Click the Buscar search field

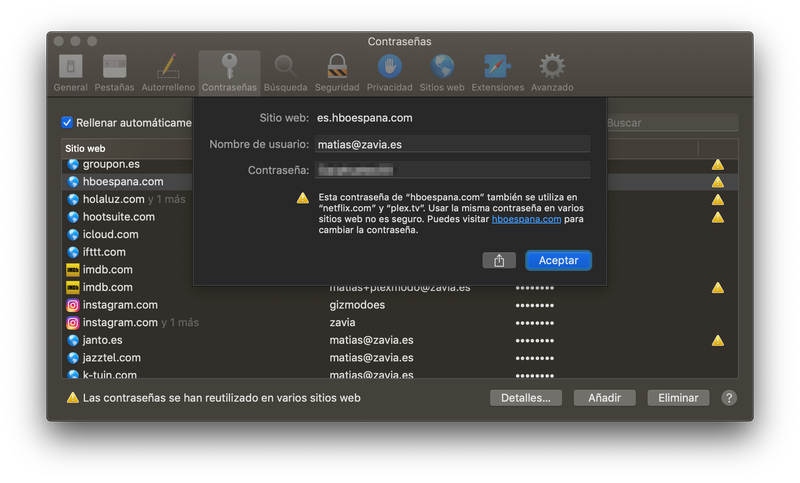(x=671, y=123)
